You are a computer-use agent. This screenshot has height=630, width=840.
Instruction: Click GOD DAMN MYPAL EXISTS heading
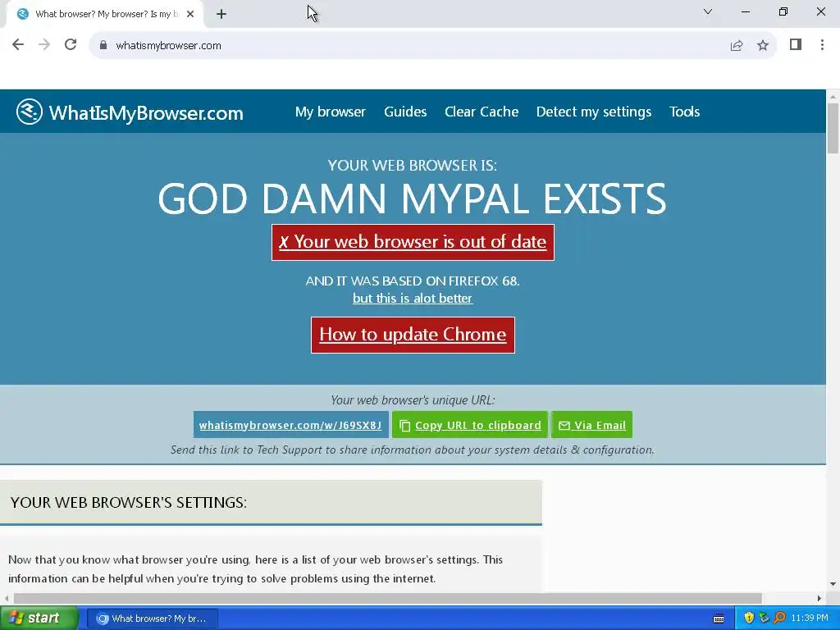tap(412, 199)
